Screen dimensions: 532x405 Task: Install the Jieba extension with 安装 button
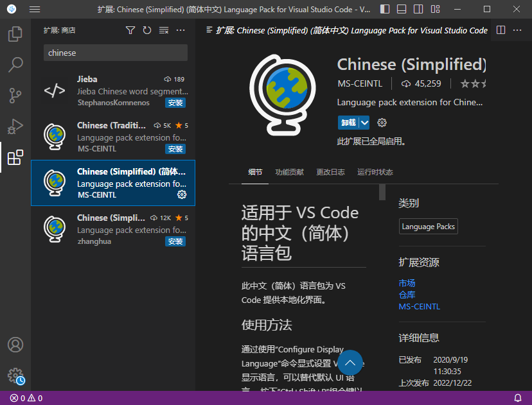click(176, 102)
